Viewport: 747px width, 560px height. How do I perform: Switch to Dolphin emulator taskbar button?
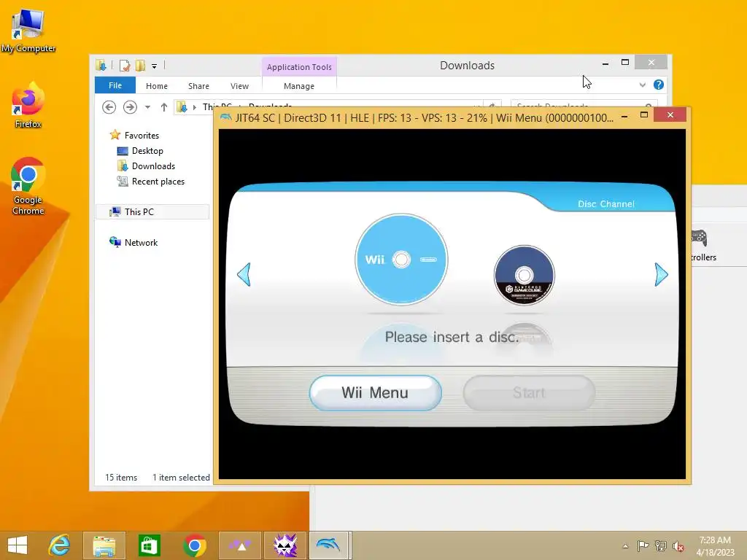coord(329,545)
